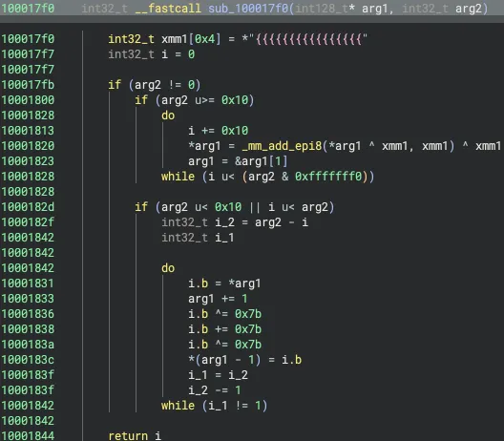The height and width of the screenshot is (441, 504).
Task: Click the "while (i_1 != 1)" loop condition
Action: point(215,406)
